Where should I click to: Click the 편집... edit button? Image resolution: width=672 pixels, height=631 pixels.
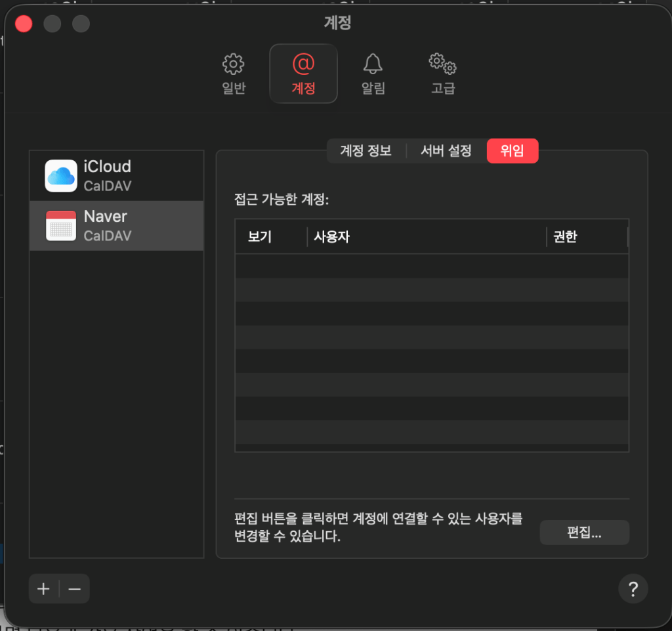(584, 533)
